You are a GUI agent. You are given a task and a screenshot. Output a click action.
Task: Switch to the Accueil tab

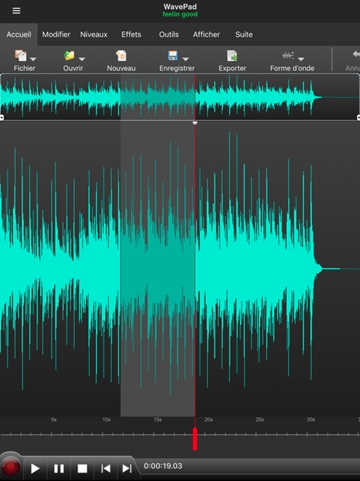(x=19, y=34)
